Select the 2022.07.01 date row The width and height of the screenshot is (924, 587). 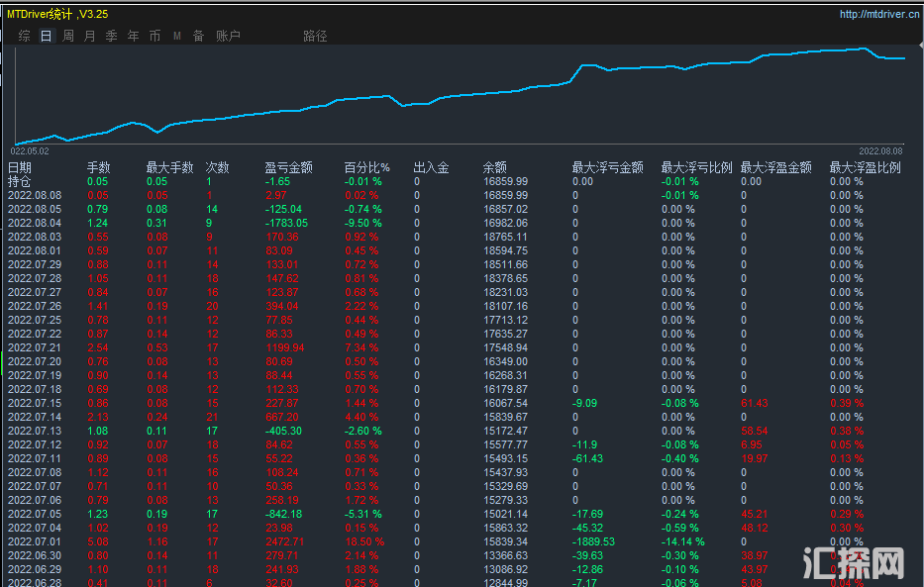(x=35, y=541)
